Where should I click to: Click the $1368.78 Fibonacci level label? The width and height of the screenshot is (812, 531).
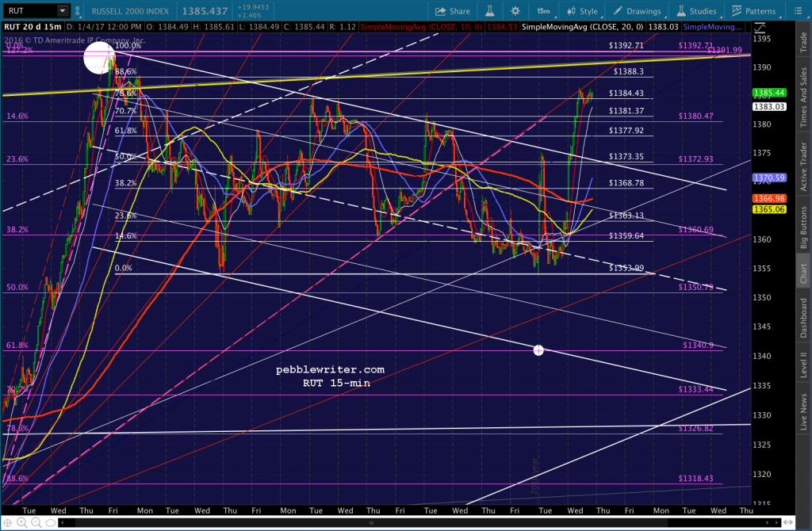pos(626,183)
